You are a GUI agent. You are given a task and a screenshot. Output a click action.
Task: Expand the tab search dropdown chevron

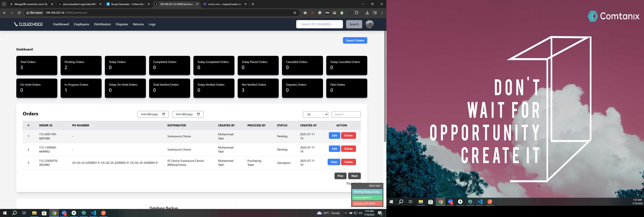click(4, 4)
